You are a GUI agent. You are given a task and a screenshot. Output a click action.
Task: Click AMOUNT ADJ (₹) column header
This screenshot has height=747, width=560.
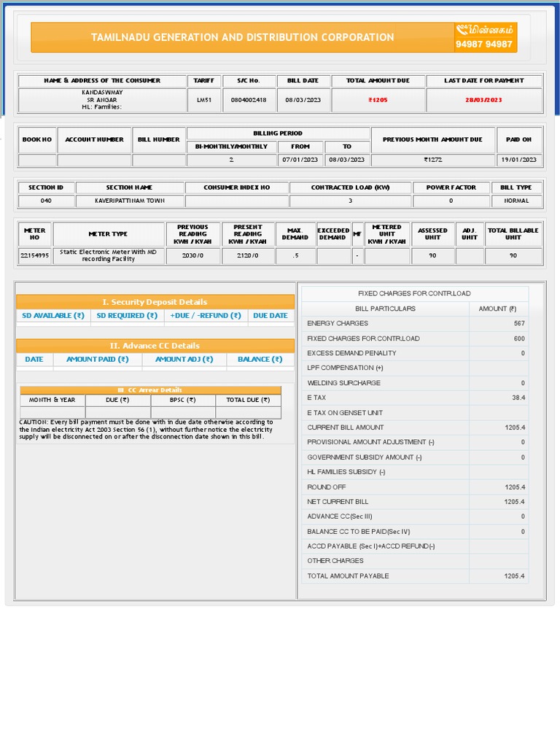(x=184, y=359)
